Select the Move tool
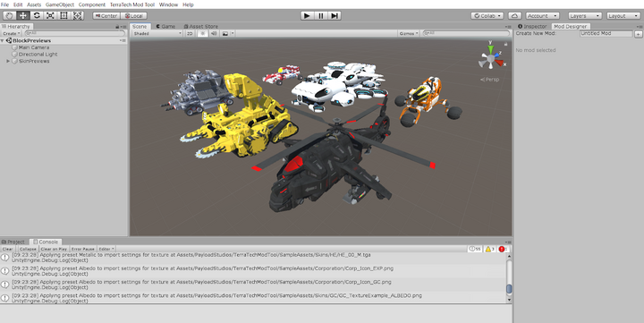The image size is (644, 323). (x=23, y=15)
